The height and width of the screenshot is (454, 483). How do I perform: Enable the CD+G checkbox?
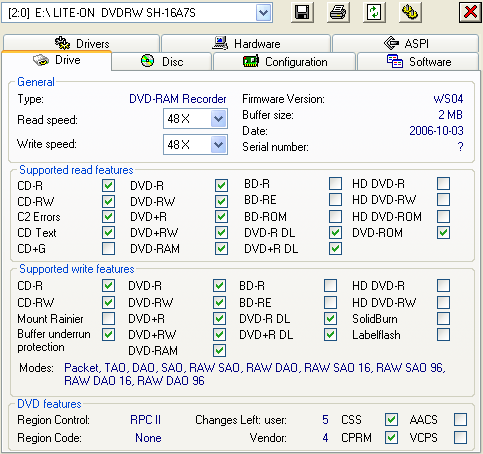[x=108, y=249]
